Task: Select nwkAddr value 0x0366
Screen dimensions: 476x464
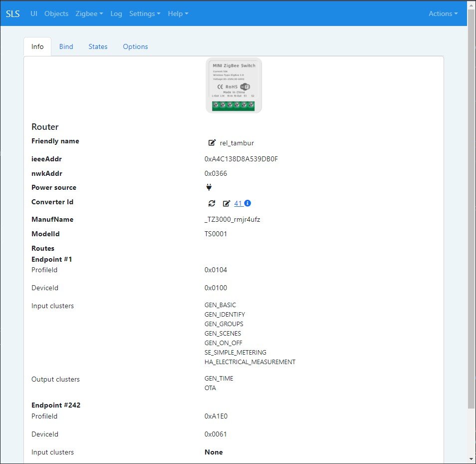Action: [216, 173]
